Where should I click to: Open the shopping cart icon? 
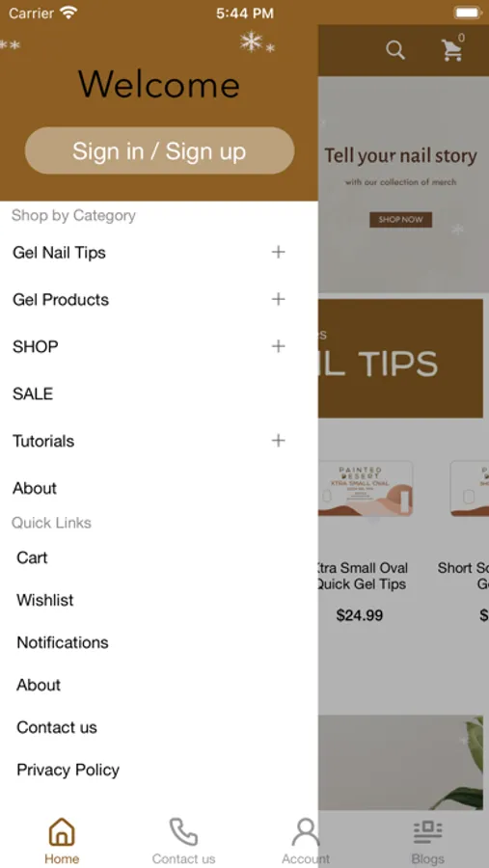pos(452,50)
